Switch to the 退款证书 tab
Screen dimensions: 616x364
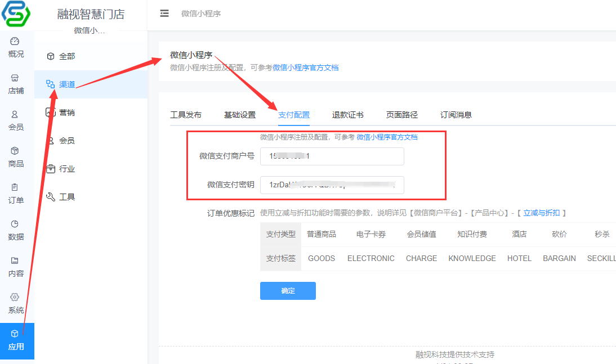coord(347,115)
